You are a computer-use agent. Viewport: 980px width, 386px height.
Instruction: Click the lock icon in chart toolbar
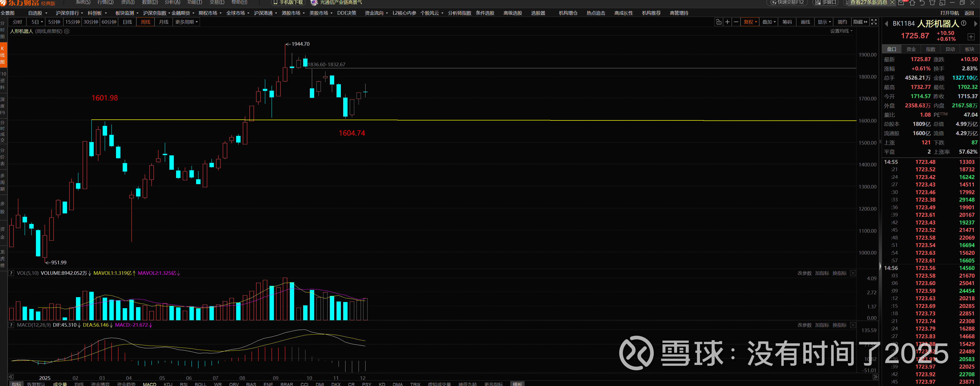(x=718, y=22)
